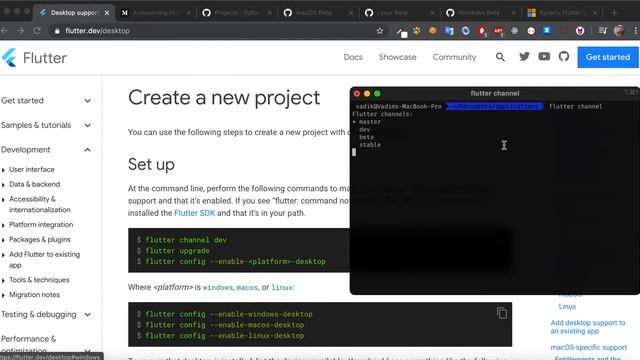Image resolution: width=640 pixels, height=360 pixels.
Task: Reload the page with refresh icon
Action: pyautogui.click(x=37, y=31)
